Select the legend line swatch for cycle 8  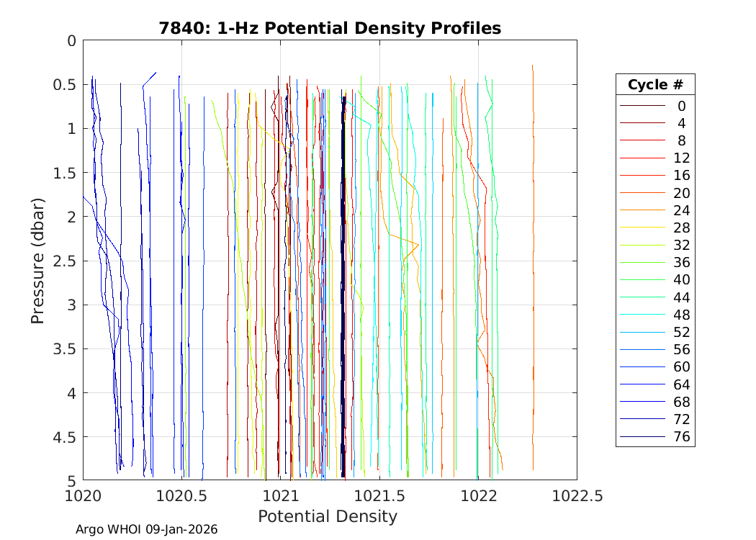(x=642, y=140)
